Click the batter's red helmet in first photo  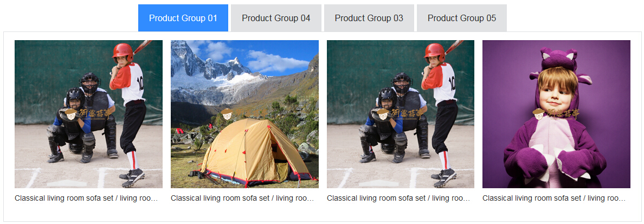(123, 52)
